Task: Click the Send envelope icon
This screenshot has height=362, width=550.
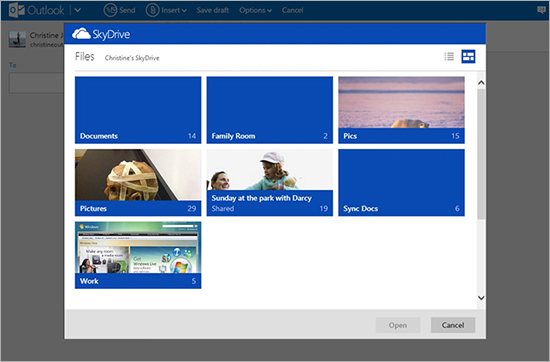Action: coord(110,10)
